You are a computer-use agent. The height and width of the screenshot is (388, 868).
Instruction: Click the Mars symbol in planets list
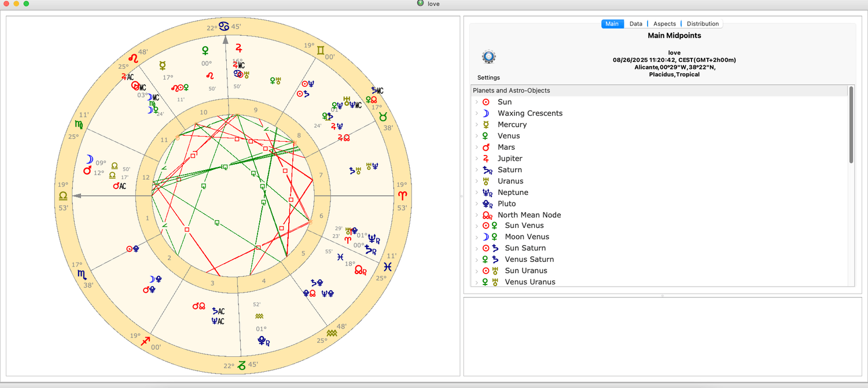(x=486, y=147)
